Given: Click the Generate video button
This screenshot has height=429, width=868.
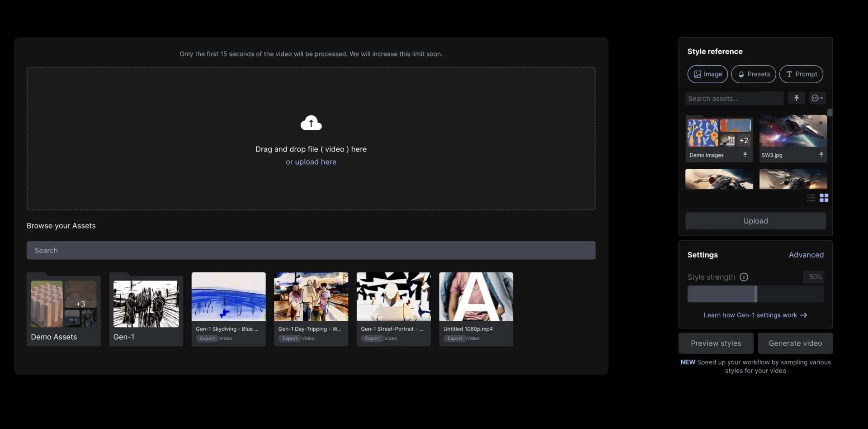Looking at the screenshot, I should 795,343.
